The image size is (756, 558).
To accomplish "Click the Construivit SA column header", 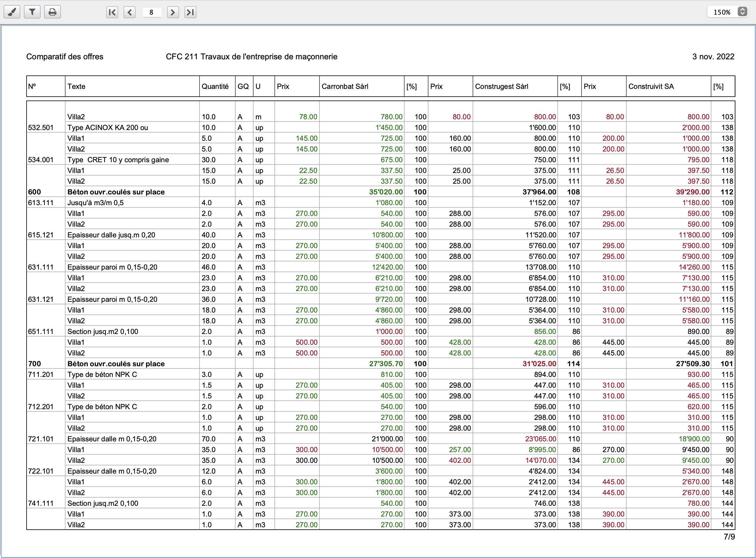I will click(651, 86).
